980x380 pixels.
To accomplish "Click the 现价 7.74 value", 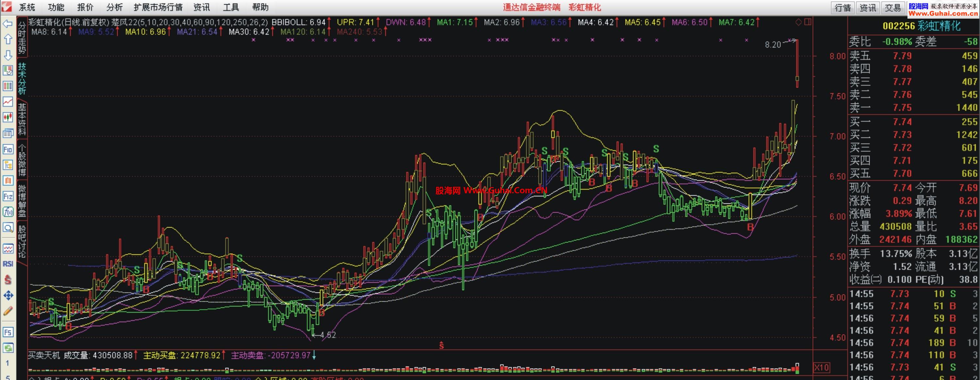I will [x=902, y=188].
